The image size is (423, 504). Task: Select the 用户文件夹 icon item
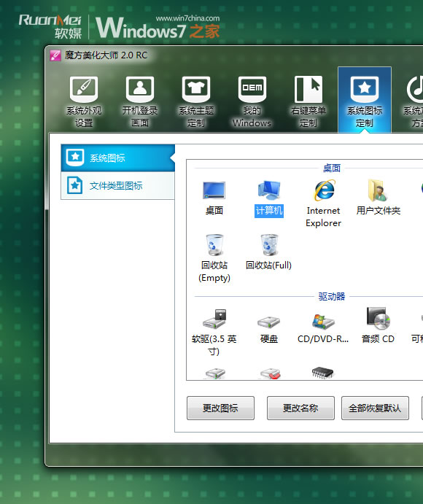(x=379, y=198)
